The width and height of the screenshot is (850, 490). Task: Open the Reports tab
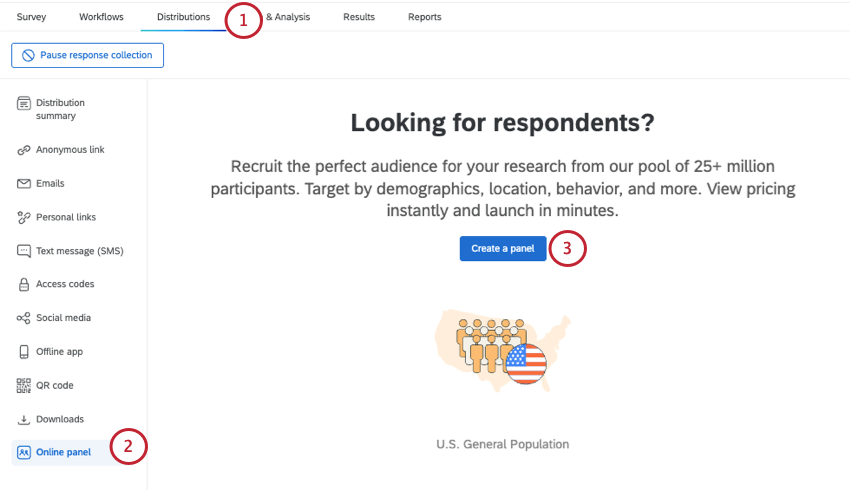(x=424, y=17)
